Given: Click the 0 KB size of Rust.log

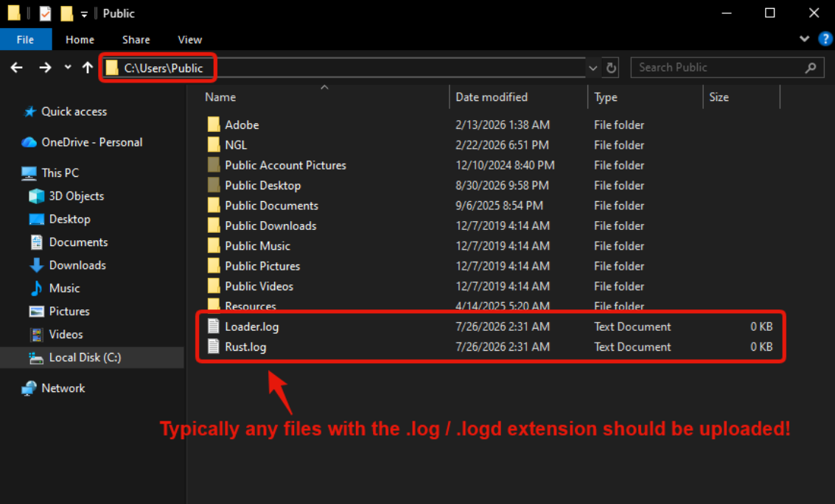Looking at the screenshot, I should (x=761, y=346).
